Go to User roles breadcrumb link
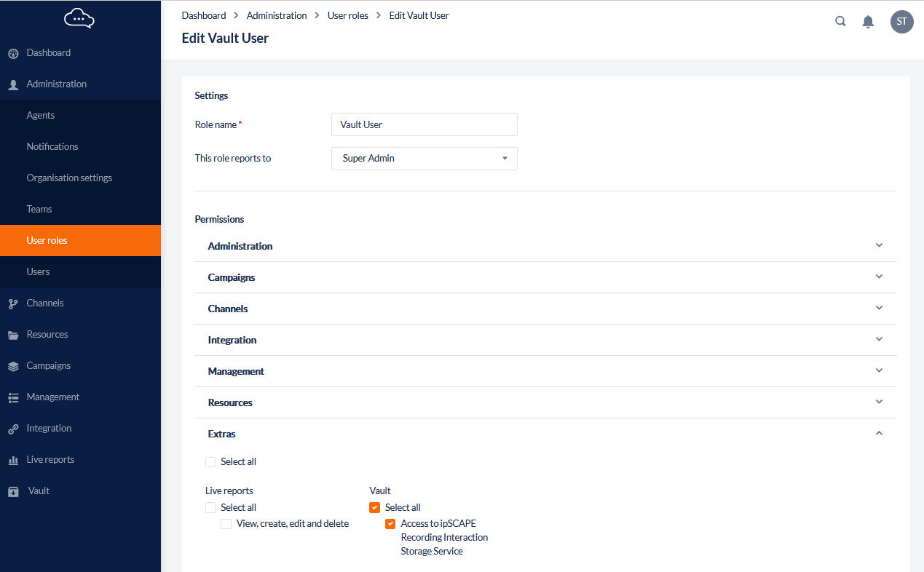This screenshot has width=924, height=572. point(347,15)
